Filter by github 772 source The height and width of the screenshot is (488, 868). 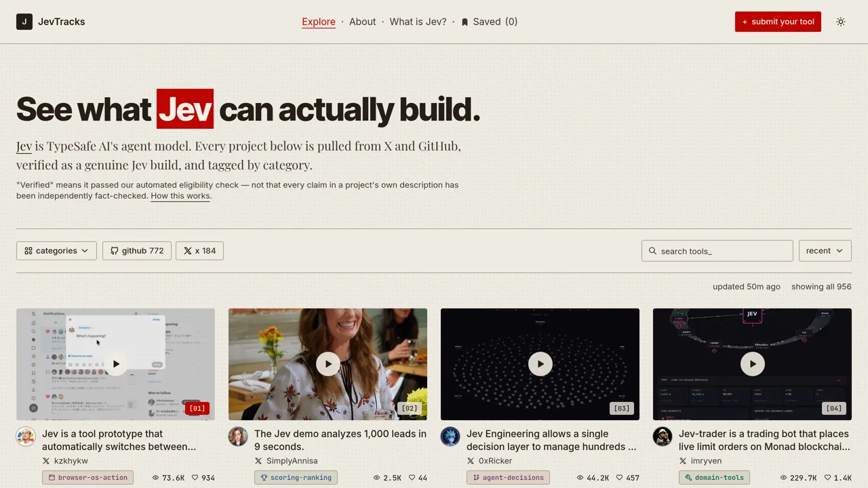pos(136,251)
